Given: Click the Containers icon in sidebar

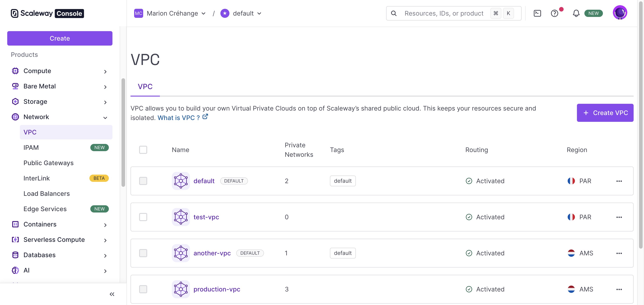Looking at the screenshot, I should point(15,224).
